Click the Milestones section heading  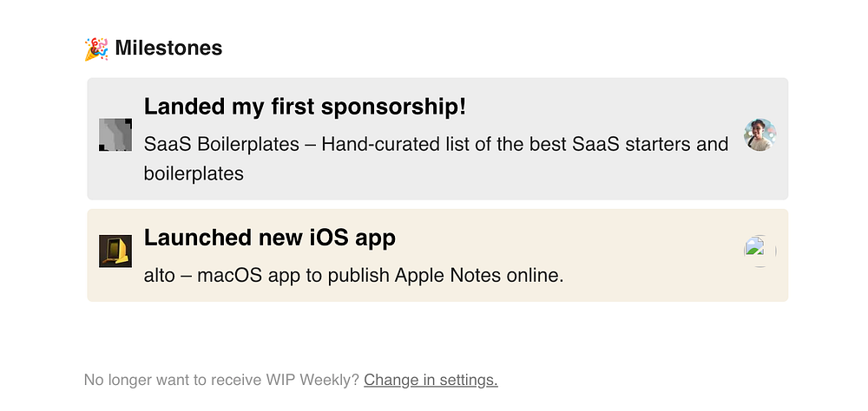coord(168,49)
